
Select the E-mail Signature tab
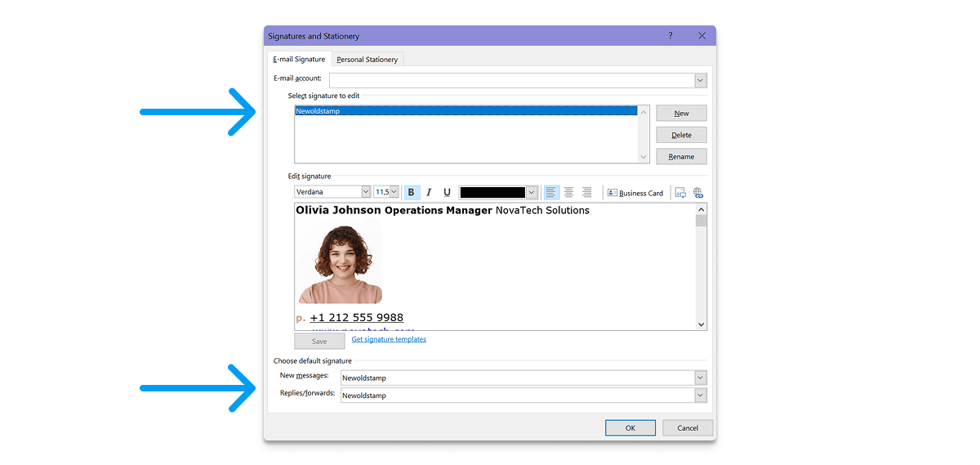(299, 60)
